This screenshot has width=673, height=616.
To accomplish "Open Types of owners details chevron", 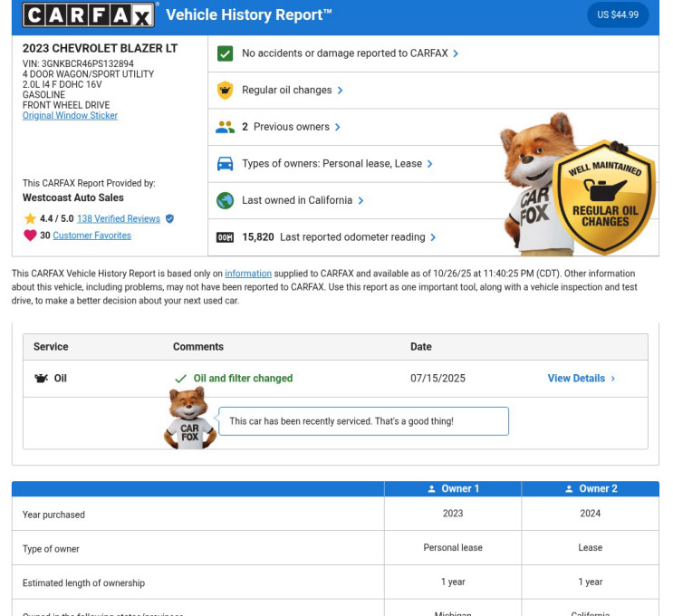I will (429, 164).
